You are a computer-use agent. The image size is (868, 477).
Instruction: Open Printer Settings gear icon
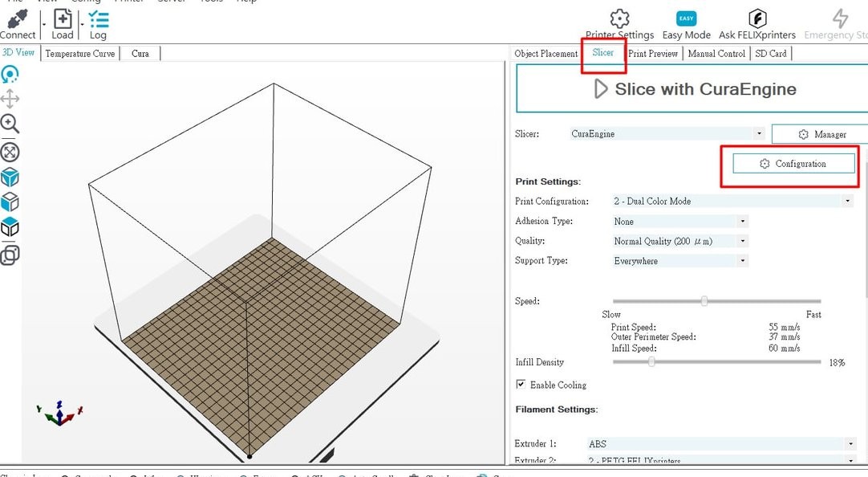tap(619, 20)
